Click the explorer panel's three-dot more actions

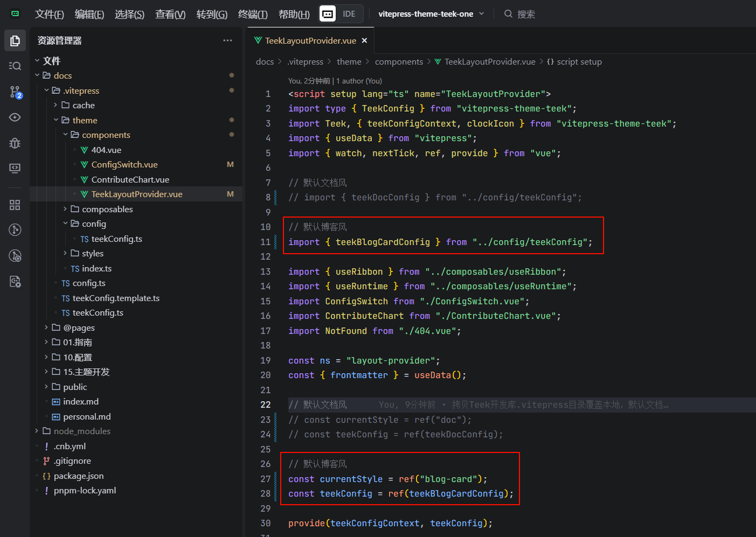coord(227,40)
